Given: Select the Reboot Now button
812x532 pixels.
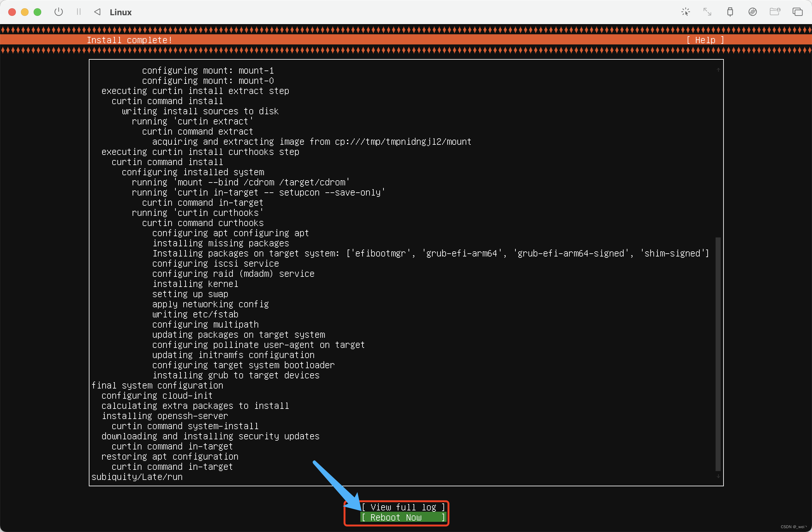Looking at the screenshot, I should coord(403,517).
